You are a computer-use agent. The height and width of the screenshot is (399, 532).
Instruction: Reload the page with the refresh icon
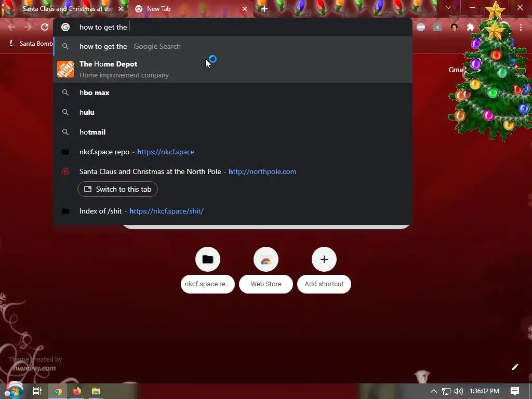coord(45,27)
